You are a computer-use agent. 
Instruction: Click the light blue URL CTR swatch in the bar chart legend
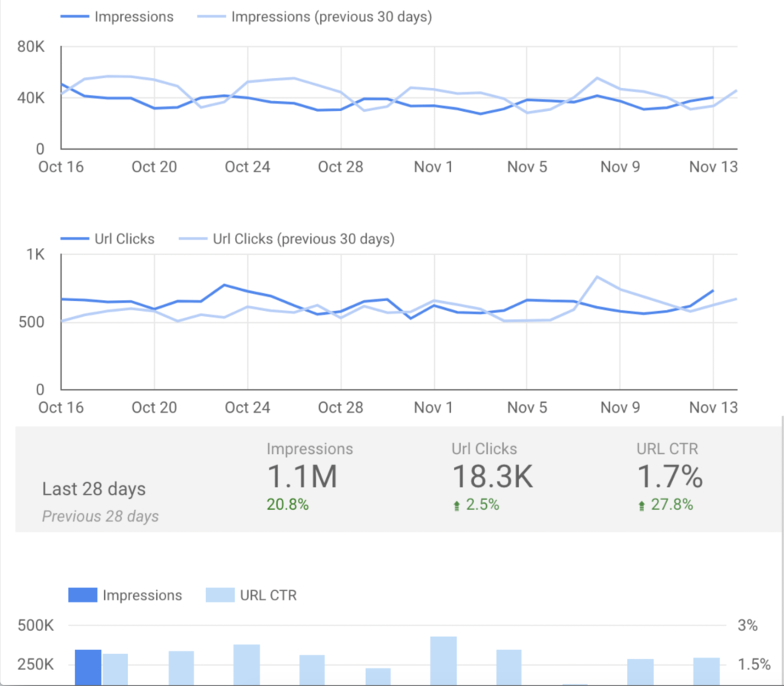coord(220,595)
